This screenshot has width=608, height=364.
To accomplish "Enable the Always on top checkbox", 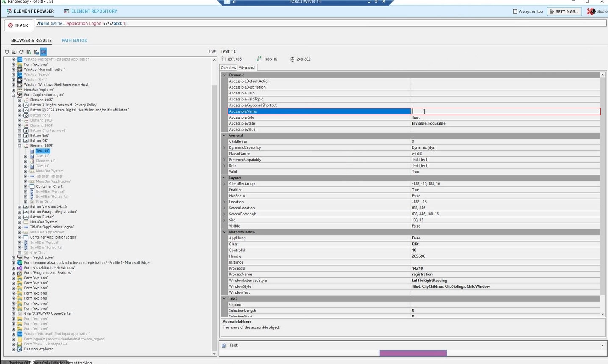I will coord(515,11).
